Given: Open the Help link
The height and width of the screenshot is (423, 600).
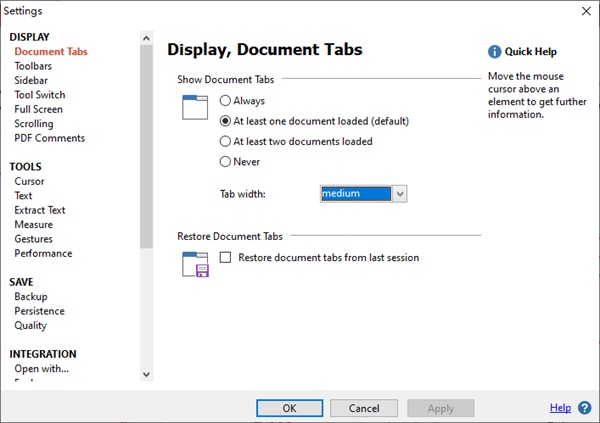Looking at the screenshot, I should pyautogui.click(x=560, y=408).
